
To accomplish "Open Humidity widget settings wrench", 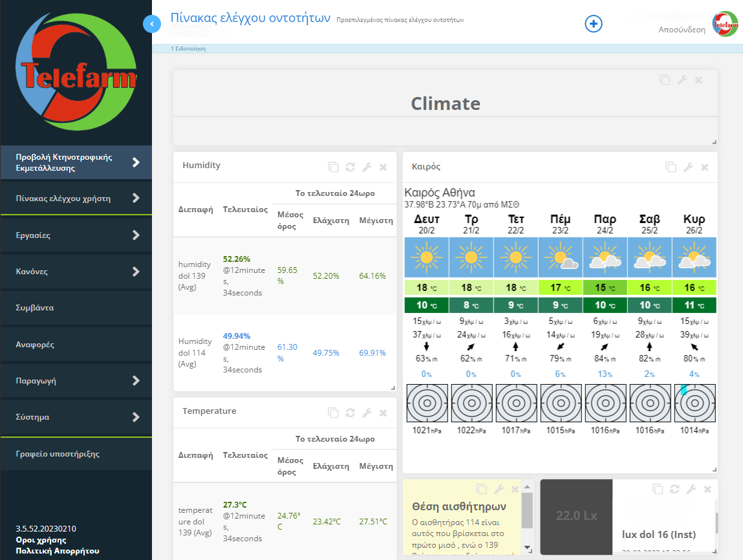I will (367, 167).
